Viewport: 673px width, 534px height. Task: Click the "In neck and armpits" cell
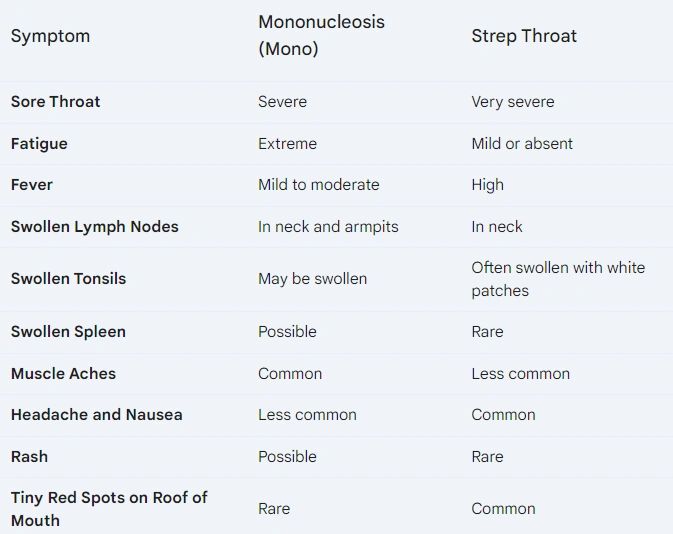pyautogui.click(x=328, y=227)
